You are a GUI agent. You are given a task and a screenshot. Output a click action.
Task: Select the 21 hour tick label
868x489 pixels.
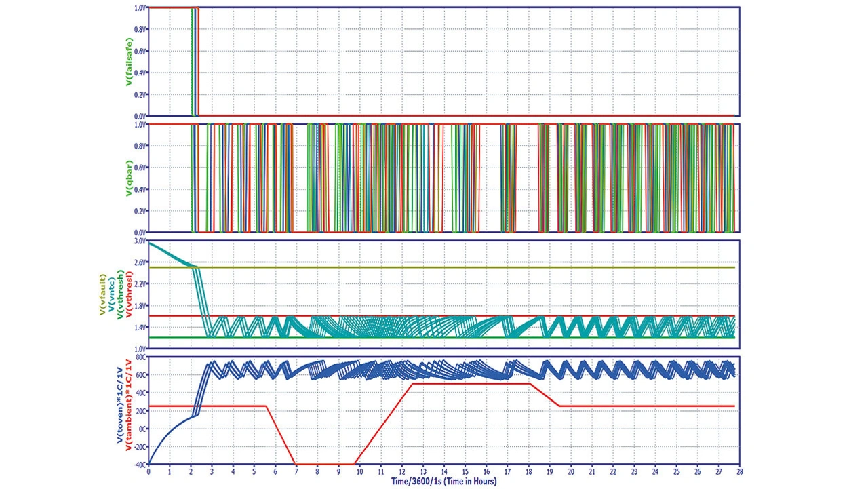click(591, 471)
